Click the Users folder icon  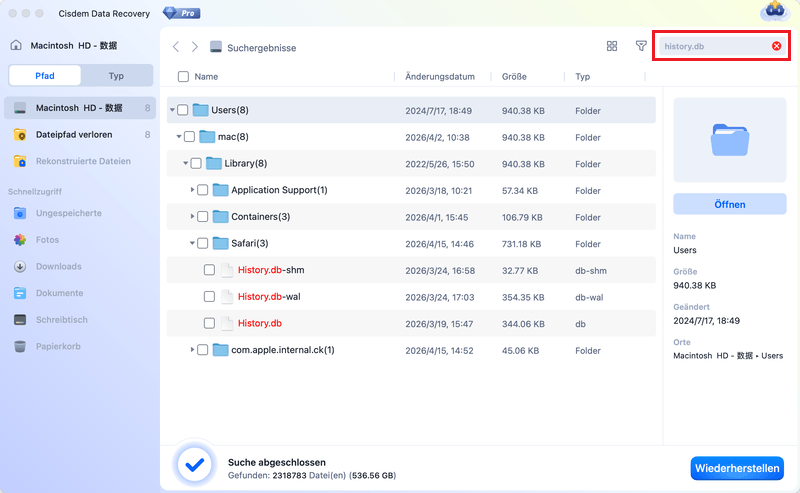pyautogui.click(x=201, y=110)
